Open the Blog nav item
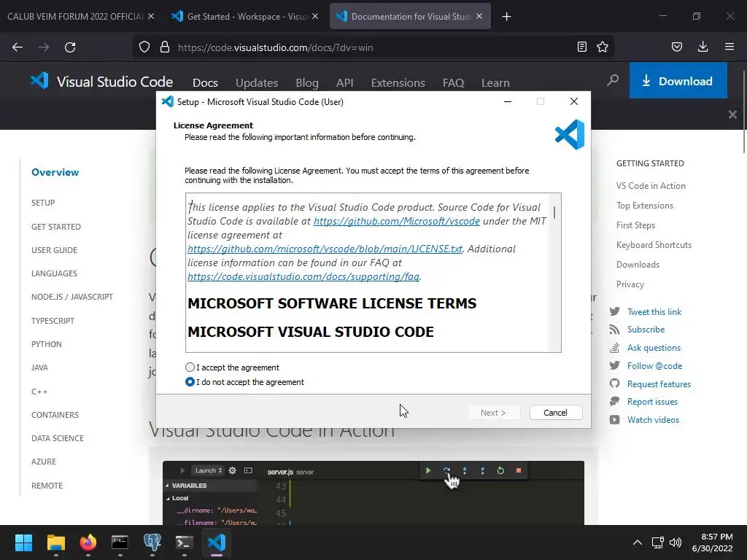The image size is (747, 560). (307, 83)
